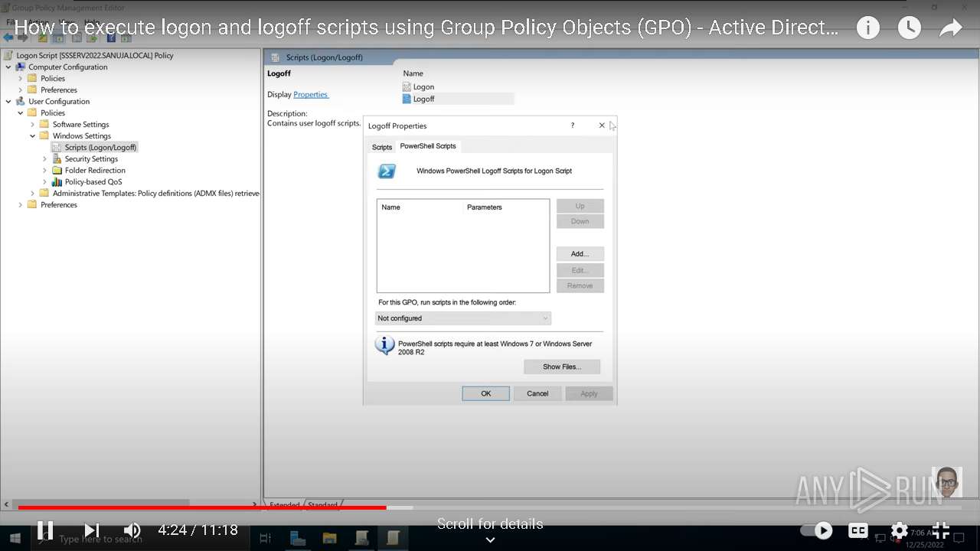Select Policy-based QoS chart icon

coord(57,181)
